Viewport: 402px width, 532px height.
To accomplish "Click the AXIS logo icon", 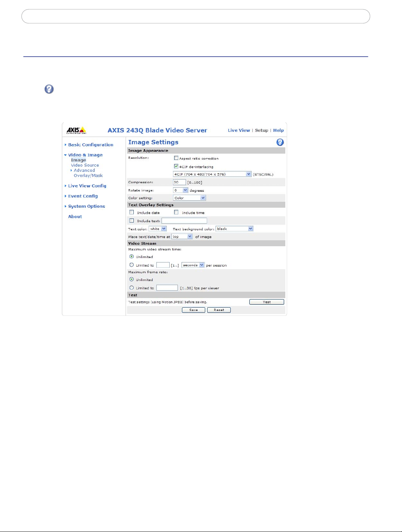I will (76, 130).
